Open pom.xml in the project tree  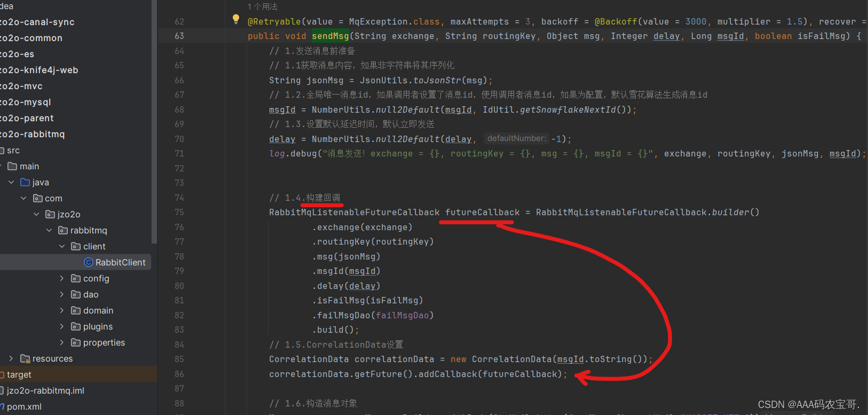24,406
